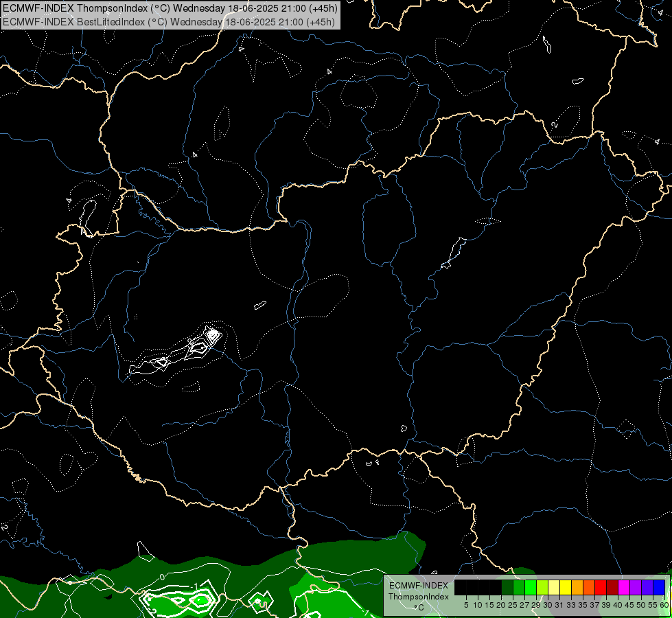Image resolution: width=672 pixels, height=618 pixels.
Task: Click the legend tick value 55
Action: coord(653,605)
